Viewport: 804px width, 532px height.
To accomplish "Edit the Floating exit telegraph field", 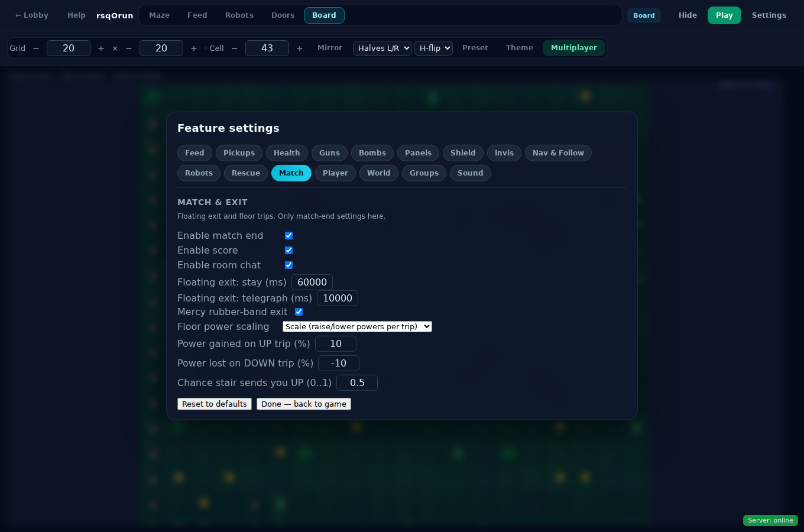I will click(x=338, y=298).
